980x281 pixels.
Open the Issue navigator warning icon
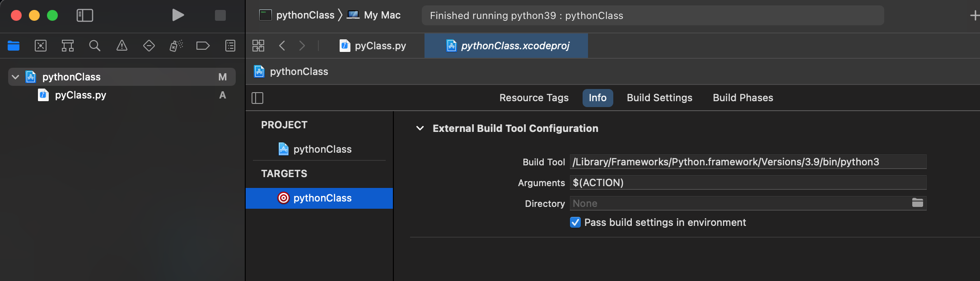[x=122, y=46]
